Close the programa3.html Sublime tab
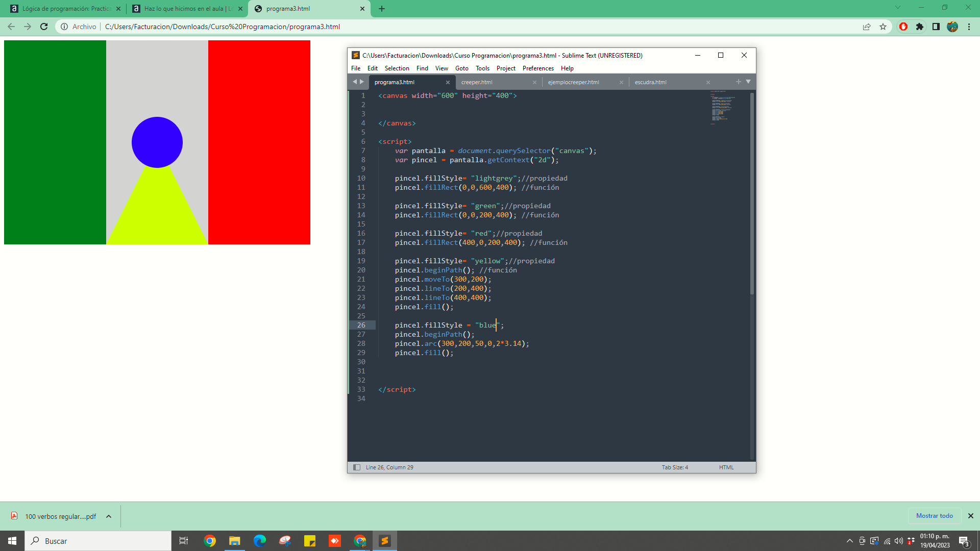This screenshot has height=551, width=980. [448, 82]
